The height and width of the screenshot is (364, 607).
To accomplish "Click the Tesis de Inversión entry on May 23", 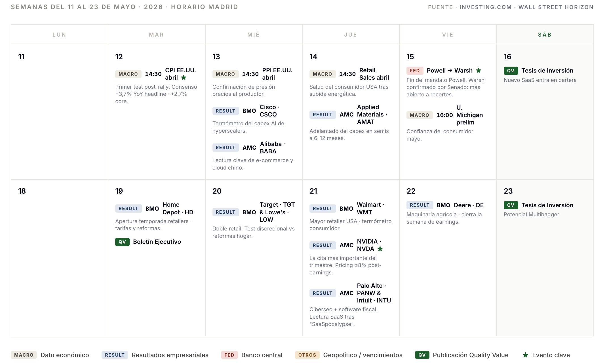I will pyautogui.click(x=547, y=205).
